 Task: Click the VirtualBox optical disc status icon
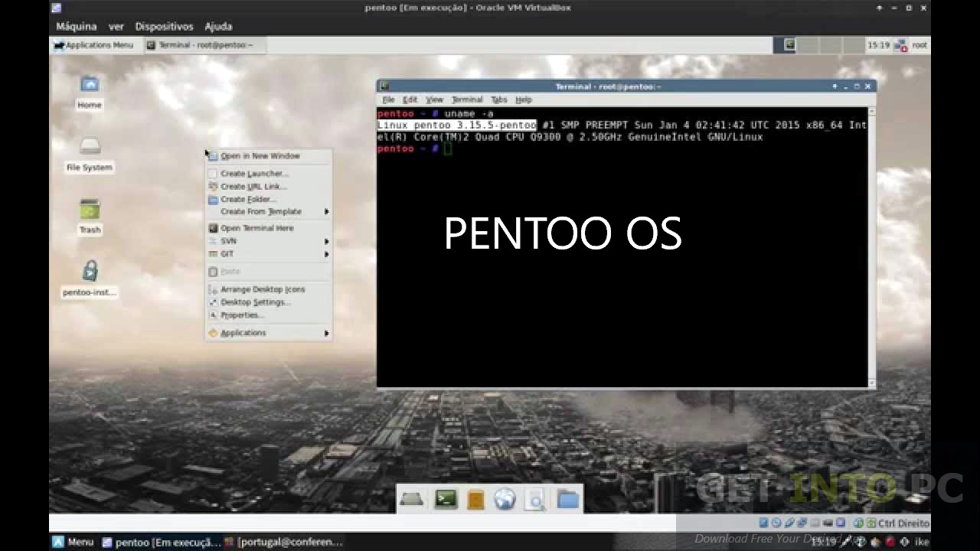pyautogui.click(x=776, y=523)
